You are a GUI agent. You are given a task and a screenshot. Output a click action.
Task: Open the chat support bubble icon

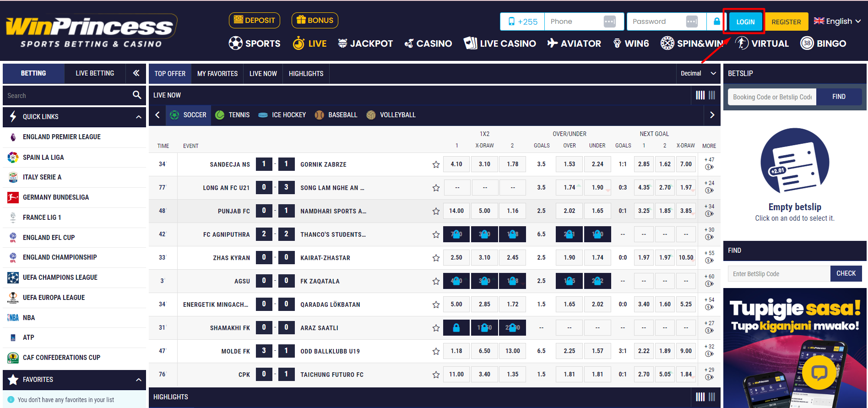tap(819, 373)
